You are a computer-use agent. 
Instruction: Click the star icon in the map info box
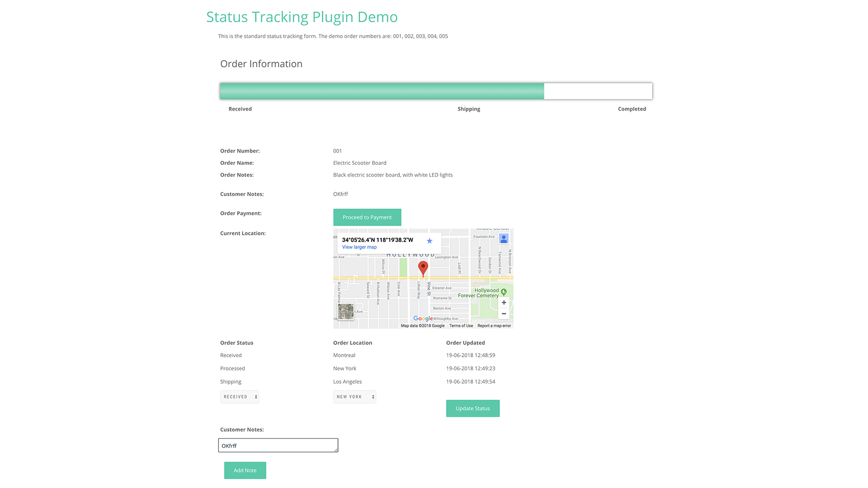pyautogui.click(x=430, y=241)
